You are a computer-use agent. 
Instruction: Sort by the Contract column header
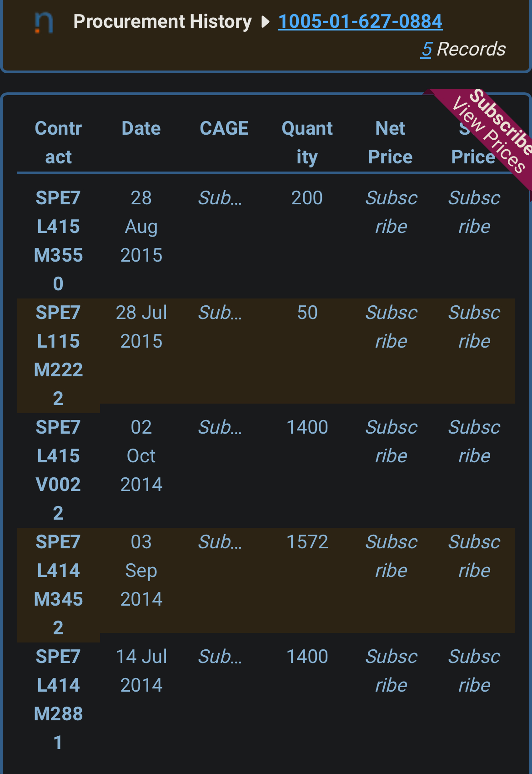[x=58, y=143]
